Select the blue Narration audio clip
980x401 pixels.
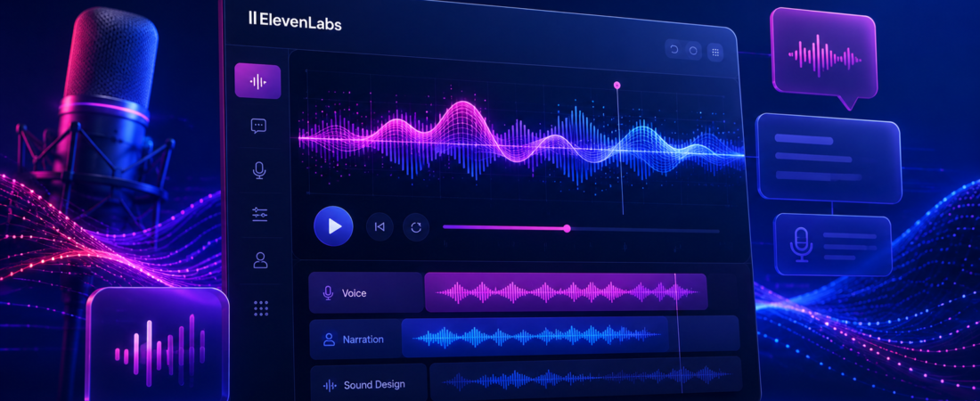click(x=535, y=337)
